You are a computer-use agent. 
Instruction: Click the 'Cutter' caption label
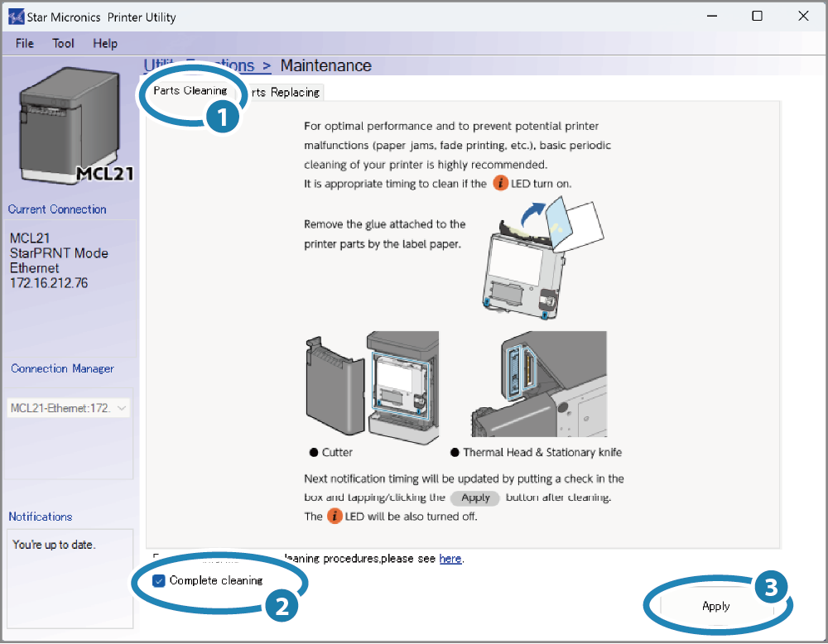337,453
